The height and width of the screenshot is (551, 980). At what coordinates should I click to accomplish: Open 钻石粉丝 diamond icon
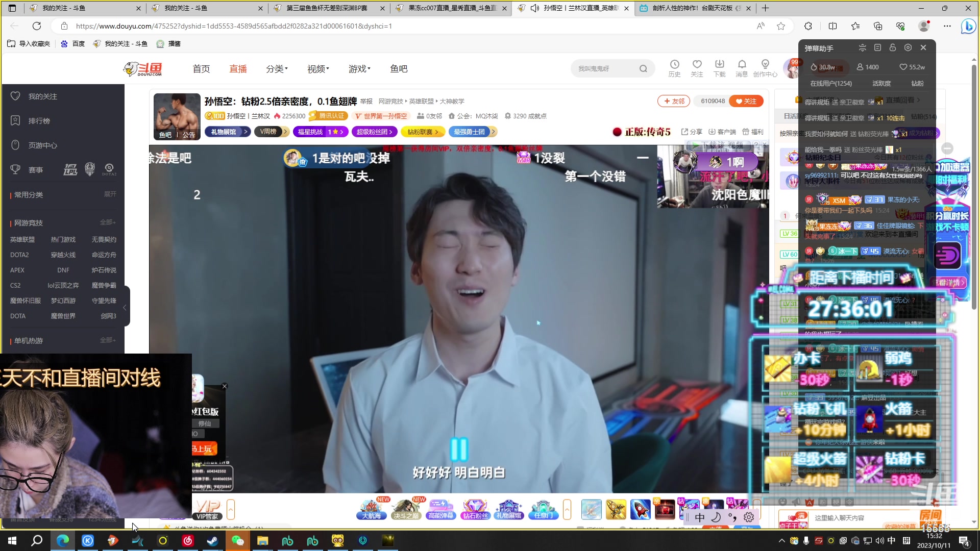(475, 509)
